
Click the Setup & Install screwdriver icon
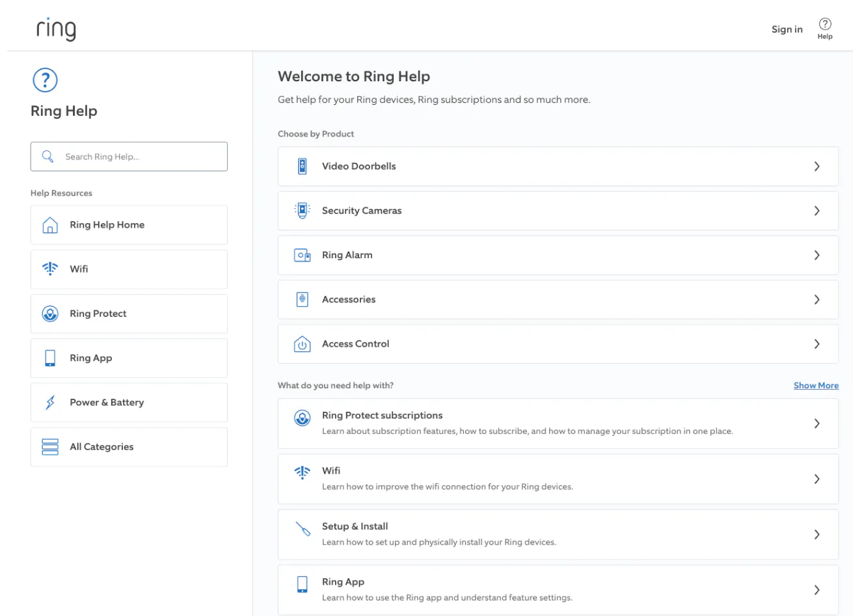[302, 529]
